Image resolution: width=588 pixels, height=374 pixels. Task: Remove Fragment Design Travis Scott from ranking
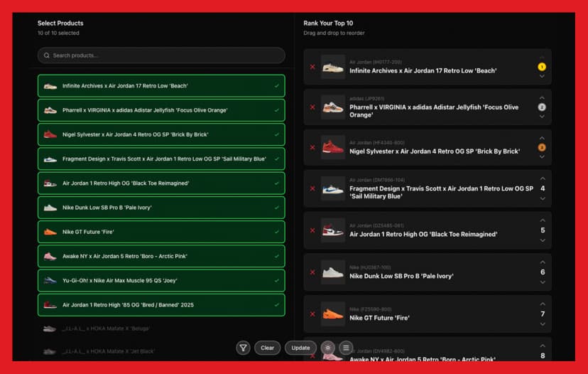[312, 188]
